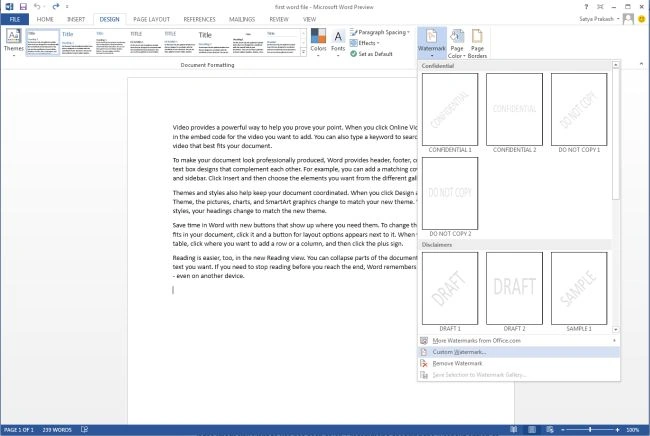Image resolution: width=650 pixels, height=436 pixels.
Task: Switch to the PAGE LAYOUT tab
Action: [x=152, y=19]
